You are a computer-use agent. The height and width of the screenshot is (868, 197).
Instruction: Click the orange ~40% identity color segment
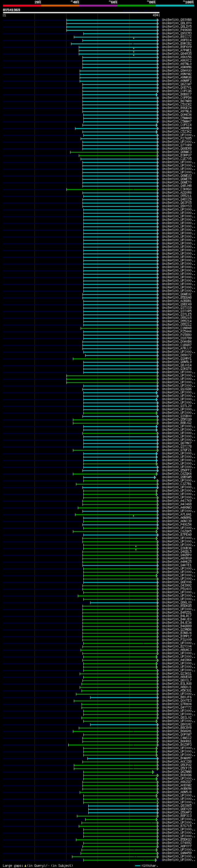click(x=60, y=6)
